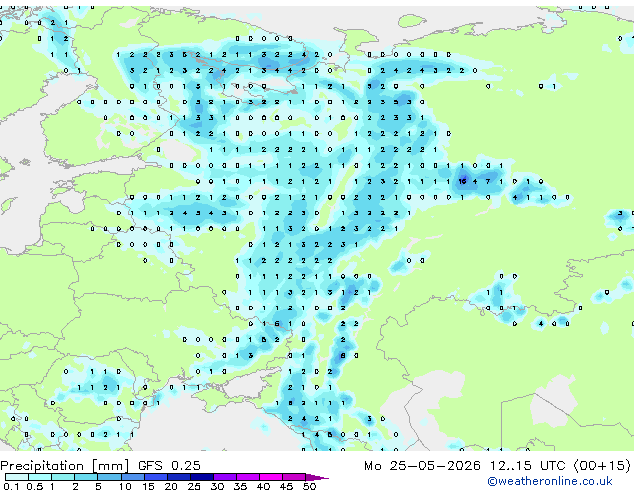Viewport: 634px width, 490px height.
Task: Click the "16" precipitation value on the map
Action: [x=462, y=182]
